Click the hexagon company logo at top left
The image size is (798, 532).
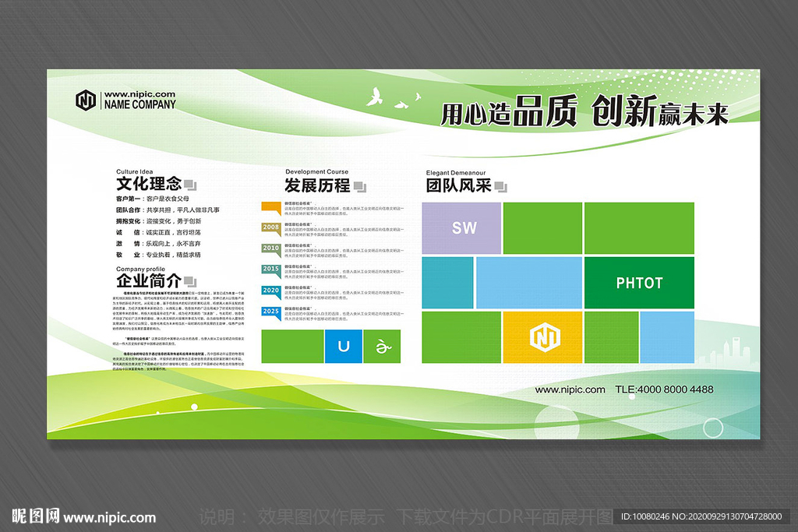coord(86,100)
